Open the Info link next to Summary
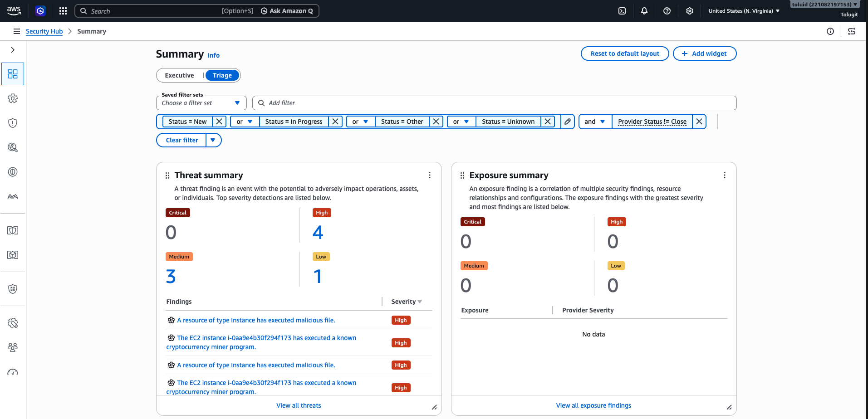The image size is (868, 419). [214, 55]
